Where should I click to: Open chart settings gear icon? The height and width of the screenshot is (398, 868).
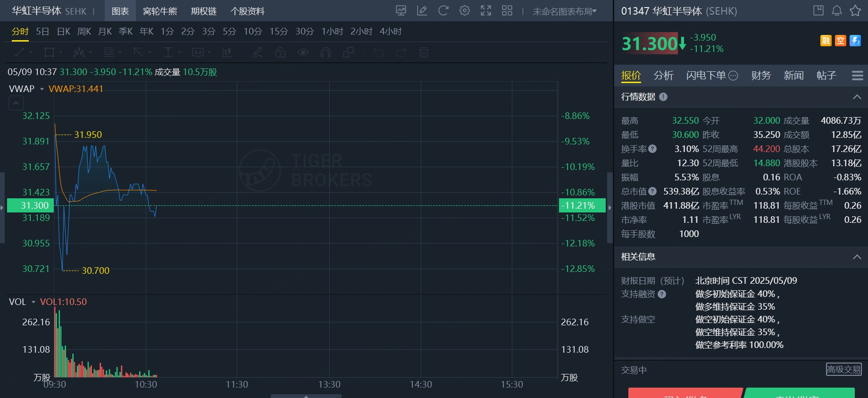(465, 10)
